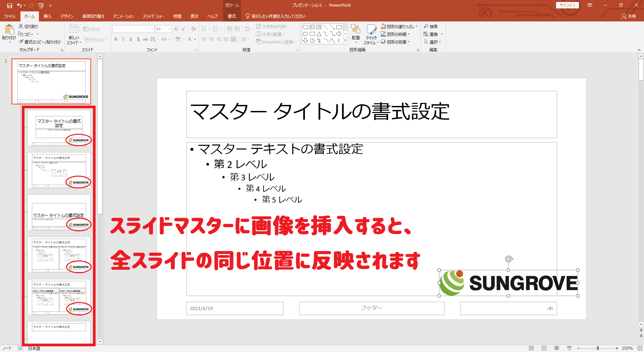Open the font size dropdown showing 44

tap(169, 29)
